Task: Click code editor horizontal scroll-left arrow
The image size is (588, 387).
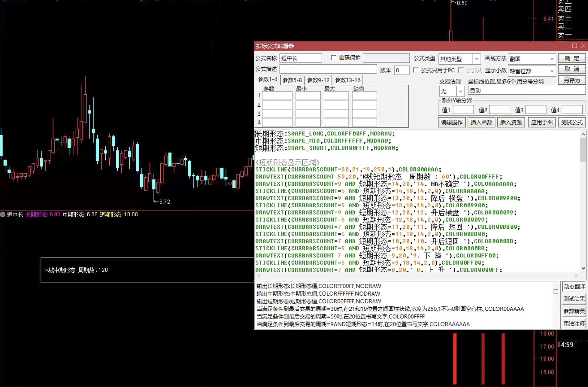Action: point(259,276)
